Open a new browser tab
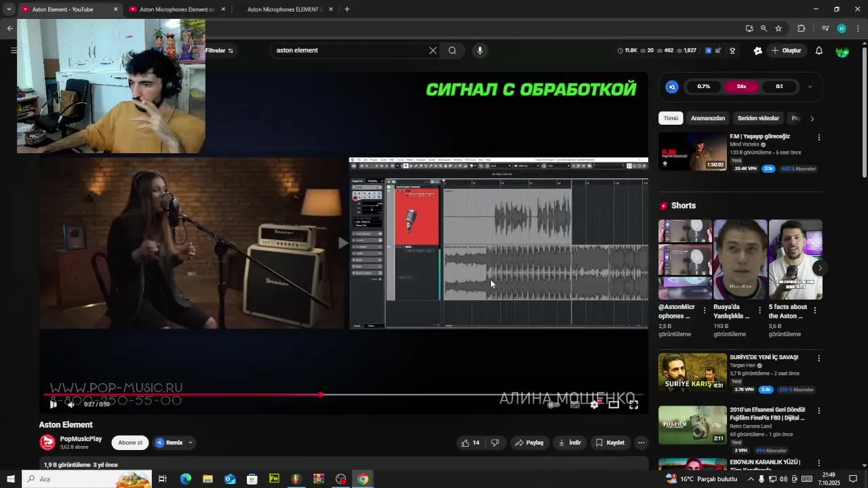Viewport: 868px width, 488px height. 347,9
